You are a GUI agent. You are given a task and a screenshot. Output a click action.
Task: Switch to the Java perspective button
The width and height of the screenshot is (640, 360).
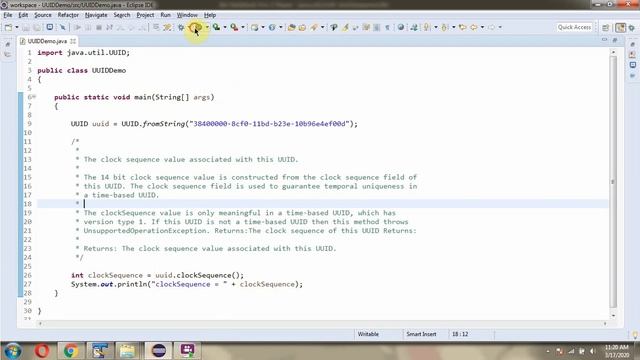620,27
